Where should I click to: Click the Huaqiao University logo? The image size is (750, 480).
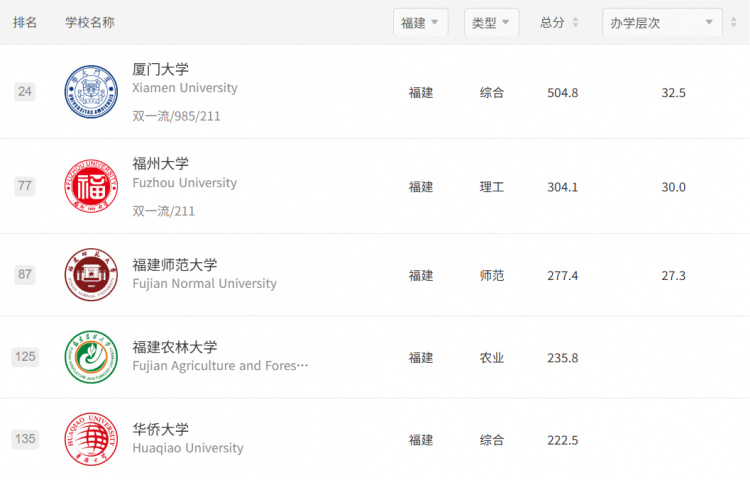pyautogui.click(x=91, y=439)
